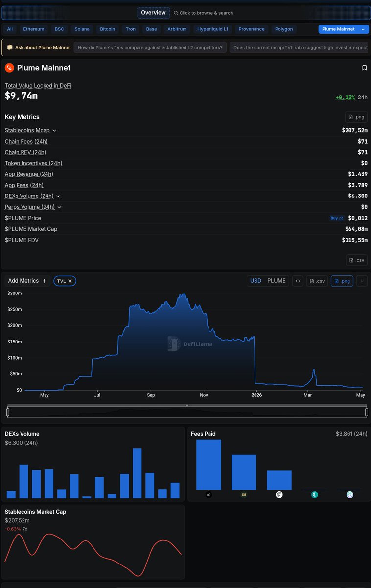
Task: Select the Arbitrum chain tab
Action: click(x=177, y=29)
